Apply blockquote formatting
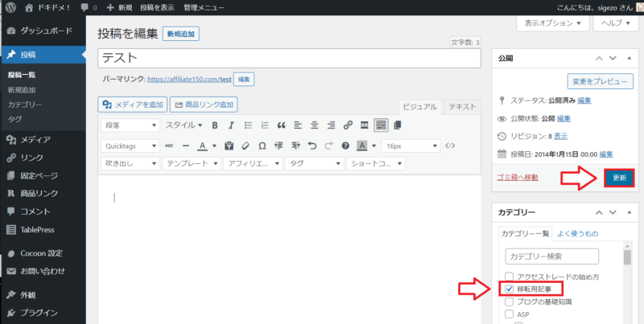Screen dimensions: 644x324 pos(281,125)
